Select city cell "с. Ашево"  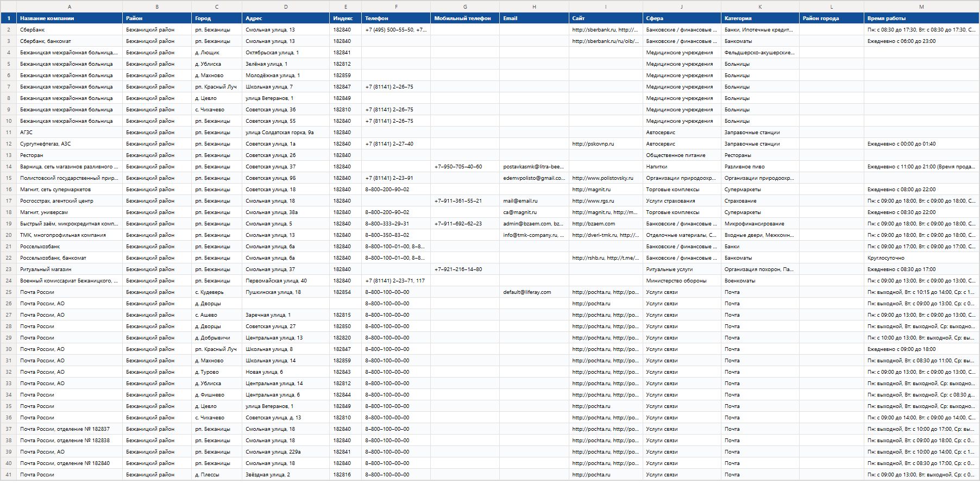click(217, 315)
